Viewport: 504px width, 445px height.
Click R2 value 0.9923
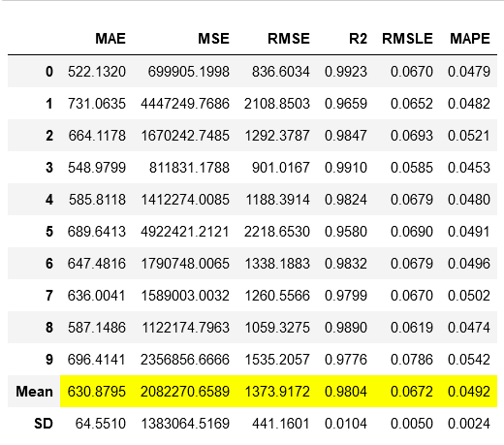(346, 72)
